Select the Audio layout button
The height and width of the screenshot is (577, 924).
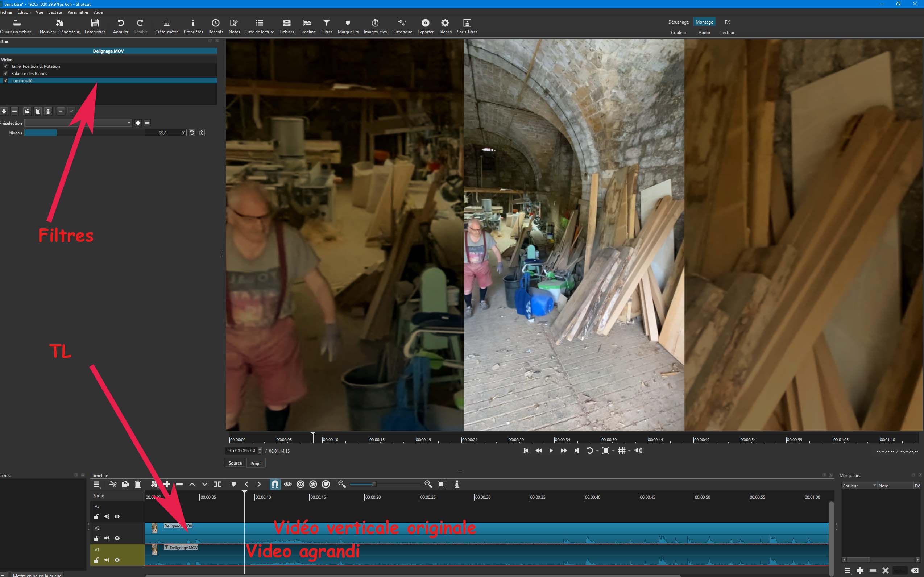pos(704,32)
